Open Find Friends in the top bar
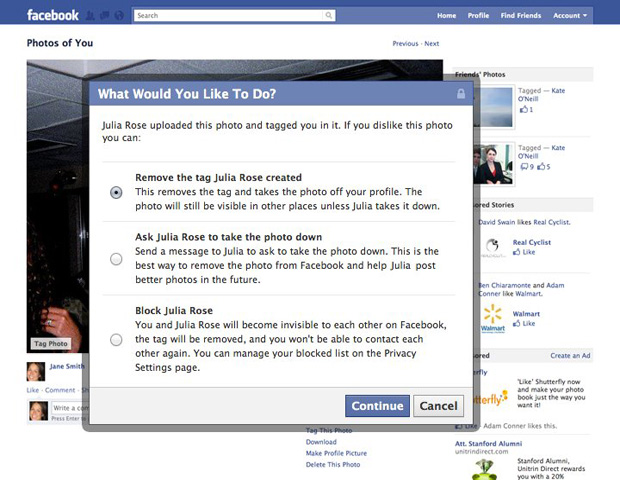The height and width of the screenshot is (480, 620). 521,16
